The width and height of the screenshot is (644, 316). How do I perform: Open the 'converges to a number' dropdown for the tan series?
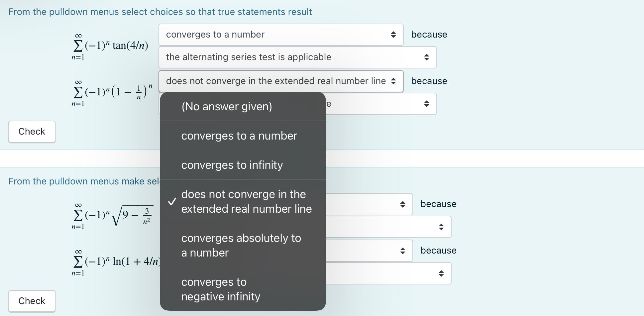tap(281, 34)
